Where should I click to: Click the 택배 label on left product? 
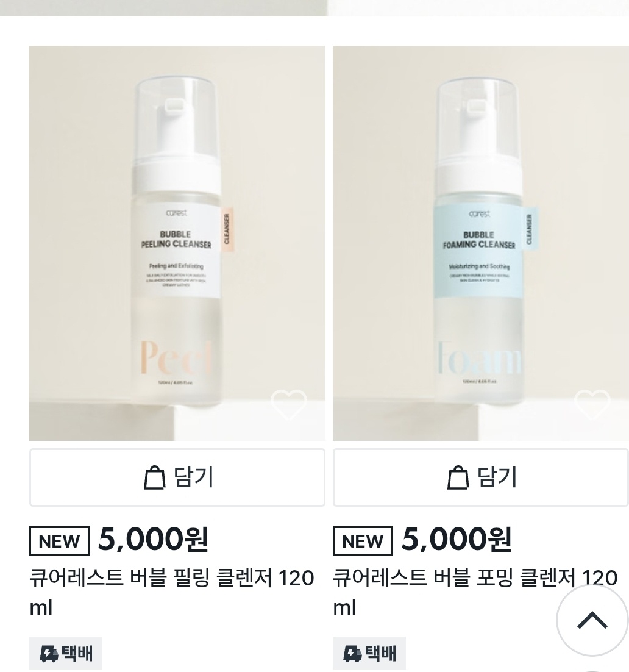77,653
